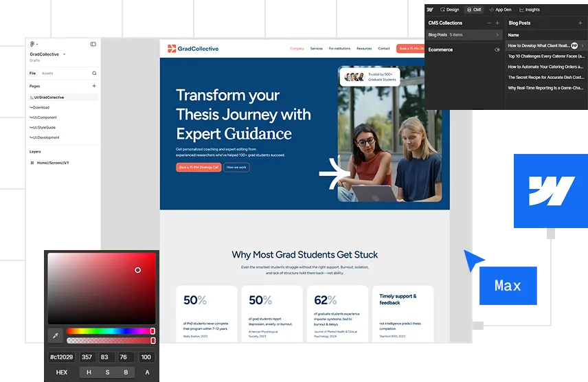Switch to the App Gen tab
The width and height of the screenshot is (588, 382).
[x=500, y=10]
